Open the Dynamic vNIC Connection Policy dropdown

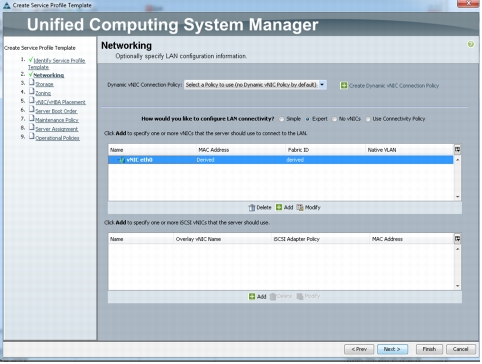(x=255, y=85)
